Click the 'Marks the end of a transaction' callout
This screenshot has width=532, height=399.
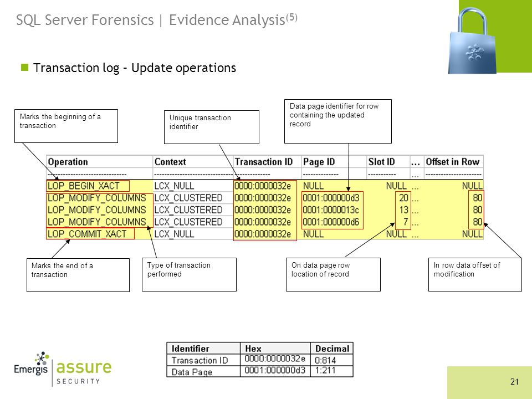tap(78, 275)
